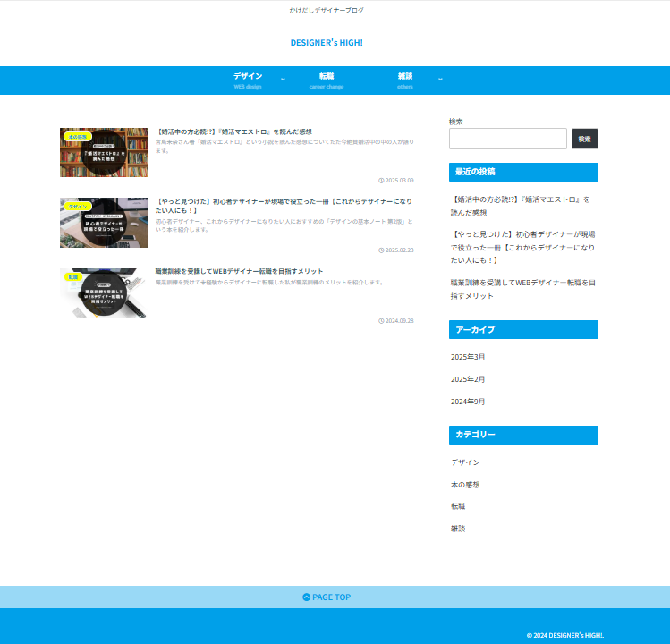Viewport: 670px width, 644px height.
Task: Open the 婚活マエストロ bookshelf thumbnail
Action: [x=104, y=153]
